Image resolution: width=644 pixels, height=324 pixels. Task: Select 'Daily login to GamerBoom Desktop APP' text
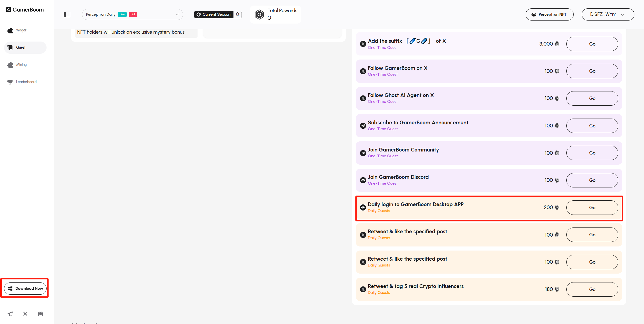coord(416,204)
